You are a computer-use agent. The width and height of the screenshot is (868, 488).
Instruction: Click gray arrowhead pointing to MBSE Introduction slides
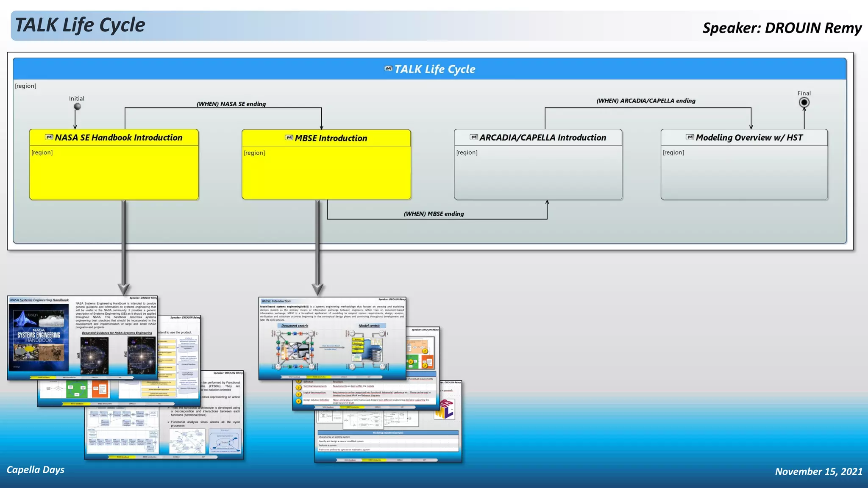click(317, 289)
